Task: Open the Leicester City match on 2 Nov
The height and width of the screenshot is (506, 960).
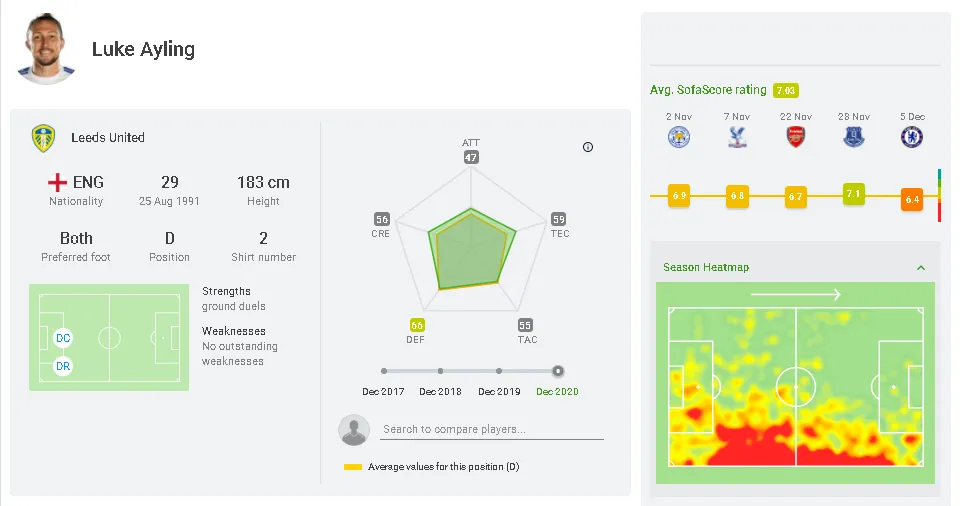Action: pyautogui.click(x=680, y=137)
